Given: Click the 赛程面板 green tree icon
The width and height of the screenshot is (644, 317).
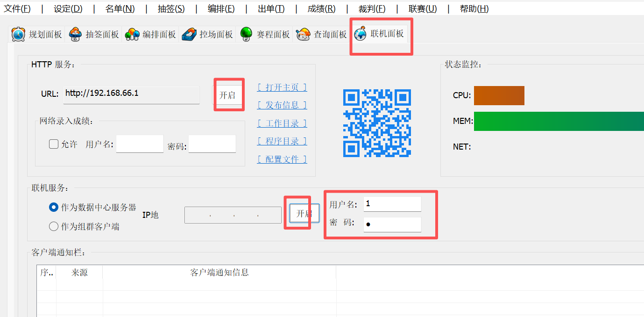Looking at the screenshot, I should point(246,34).
